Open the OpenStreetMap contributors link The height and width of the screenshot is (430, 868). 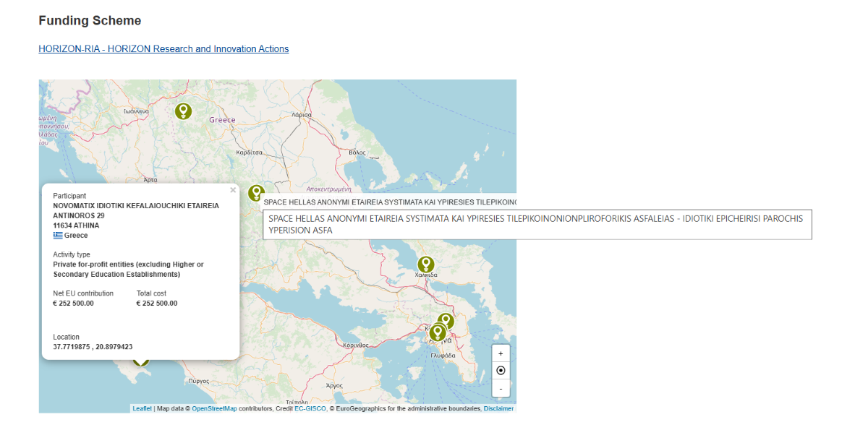pyautogui.click(x=214, y=408)
